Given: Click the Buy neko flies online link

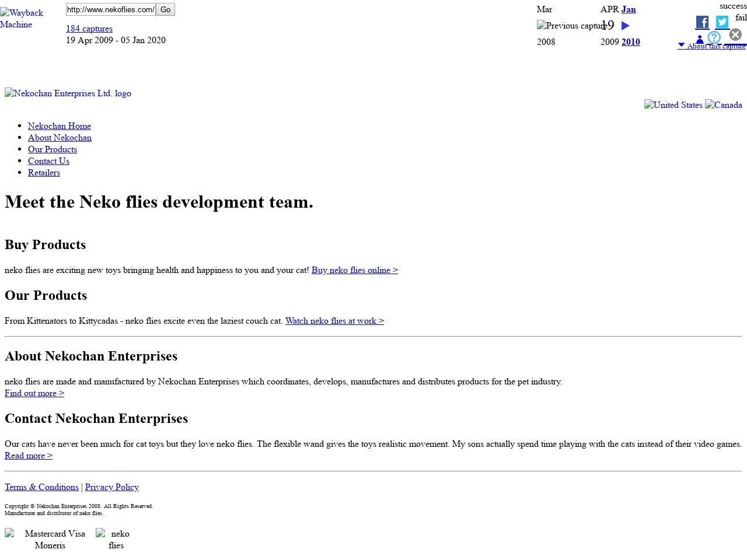Looking at the screenshot, I should (x=354, y=270).
